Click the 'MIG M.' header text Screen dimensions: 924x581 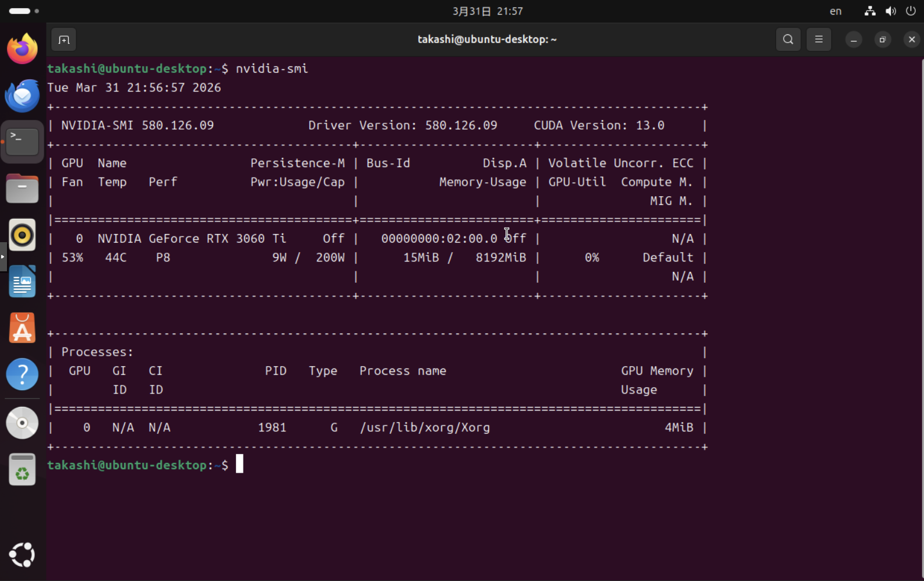pyautogui.click(x=672, y=201)
